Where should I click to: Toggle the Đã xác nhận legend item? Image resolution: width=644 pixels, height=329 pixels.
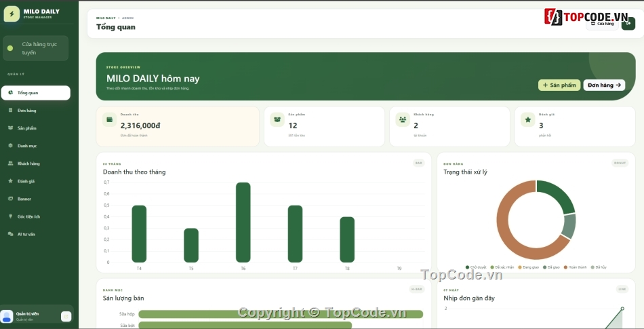coord(502,267)
